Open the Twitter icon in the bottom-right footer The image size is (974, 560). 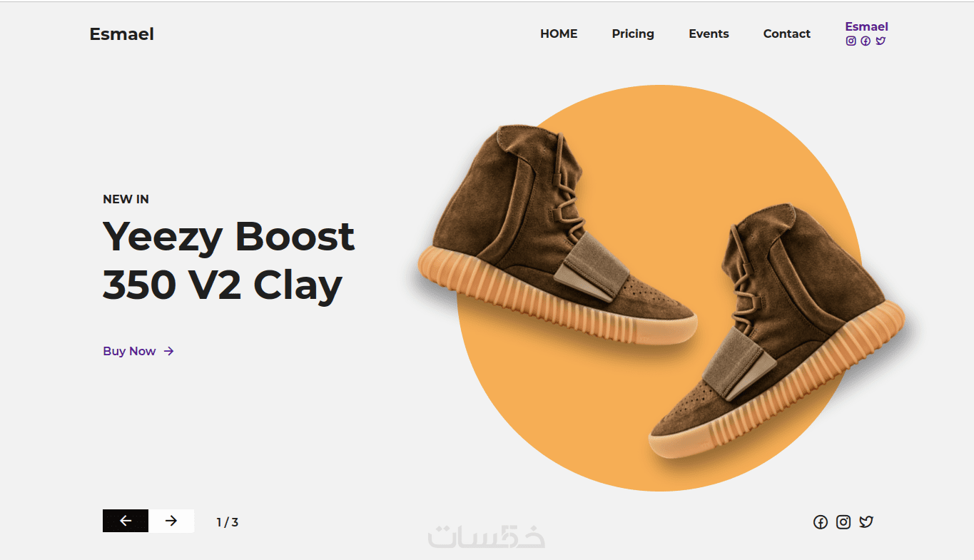[866, 522]
